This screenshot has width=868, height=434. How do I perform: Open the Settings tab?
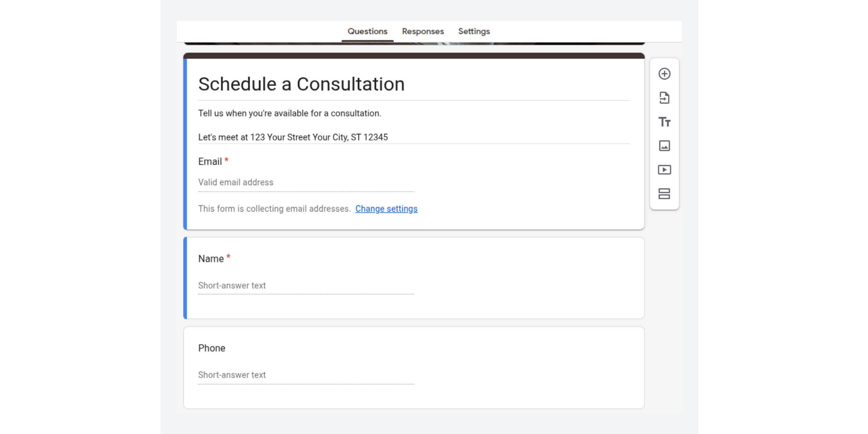point(474,31)
